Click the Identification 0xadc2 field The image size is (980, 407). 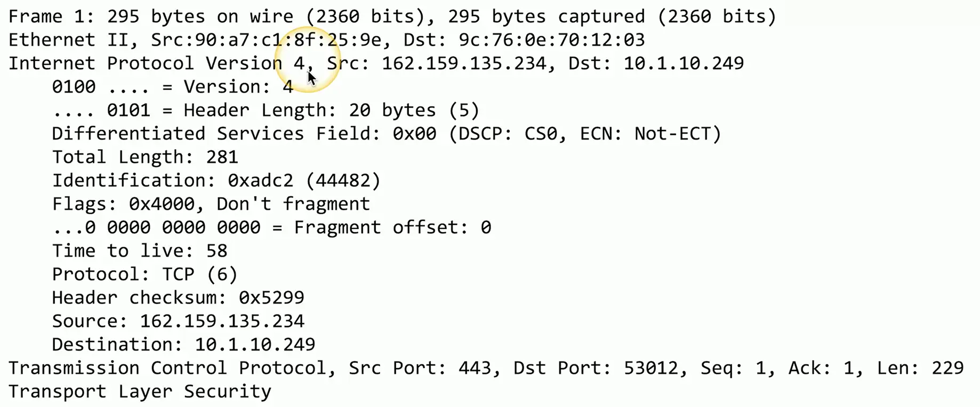pos(216,181)
